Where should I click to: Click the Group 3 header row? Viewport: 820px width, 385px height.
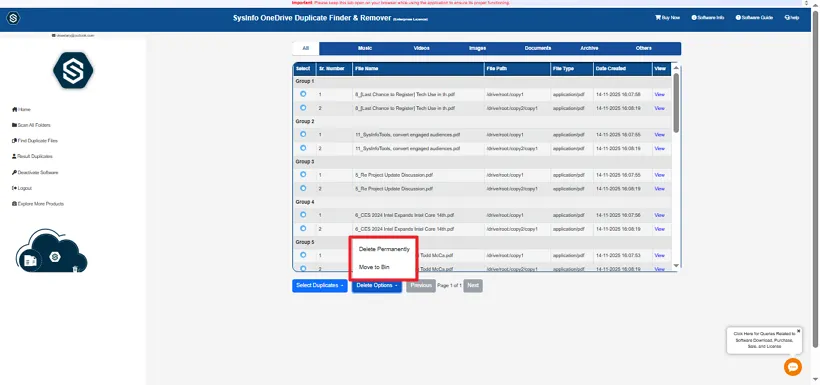coord(482,162)
